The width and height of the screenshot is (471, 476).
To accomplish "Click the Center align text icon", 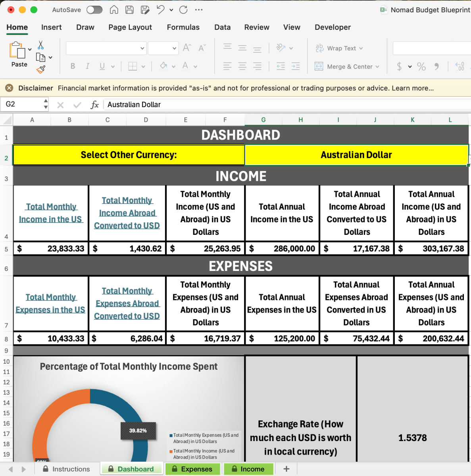I will (242, 66).
